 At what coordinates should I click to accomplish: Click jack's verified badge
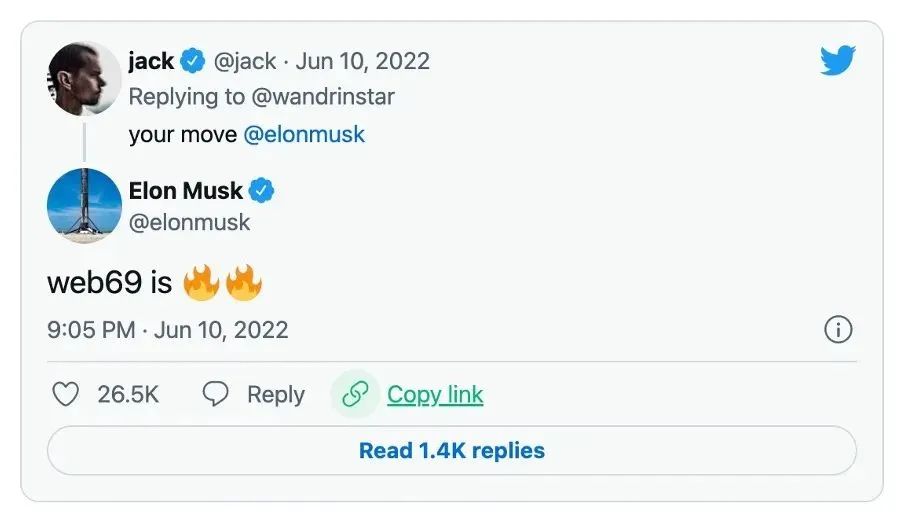pyautogui.click(x=193, y=62)
